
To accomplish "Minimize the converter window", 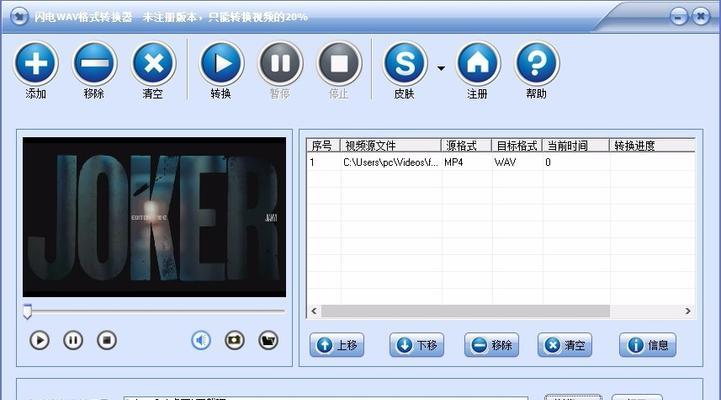I will point(679,17).
